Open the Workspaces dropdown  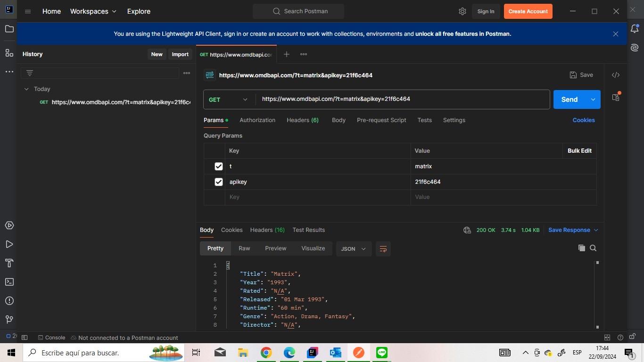(x=93, y=11)
